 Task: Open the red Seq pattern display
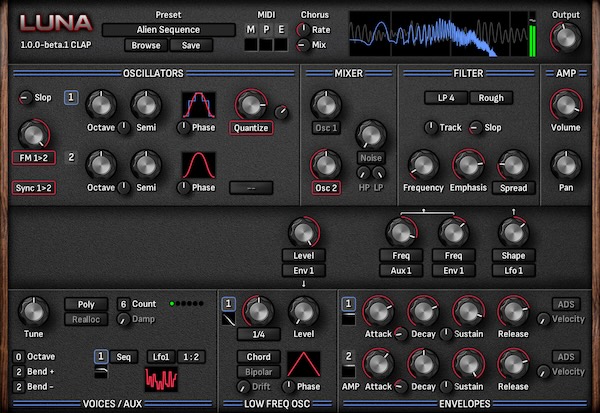161,379
